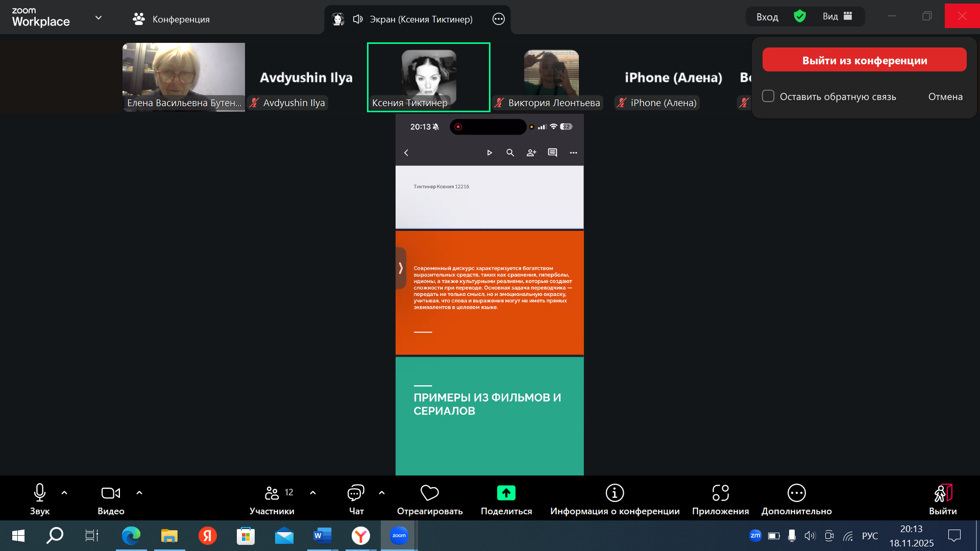
Task: Open the Conference (Конференция) tab
Action: (x=171, y=19)
